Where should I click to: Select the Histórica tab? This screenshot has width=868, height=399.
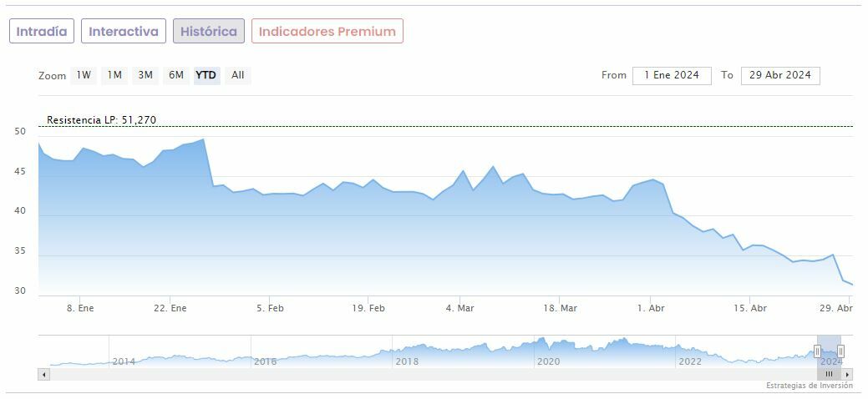click(209, 32)
